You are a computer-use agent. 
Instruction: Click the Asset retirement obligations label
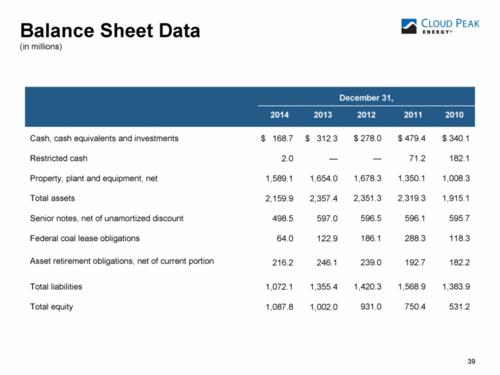coord(122,261)
